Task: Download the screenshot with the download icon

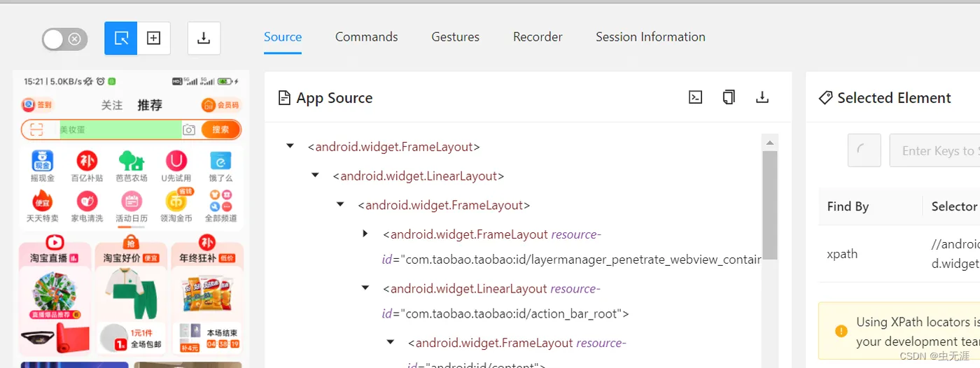Action: coord(204,38)
